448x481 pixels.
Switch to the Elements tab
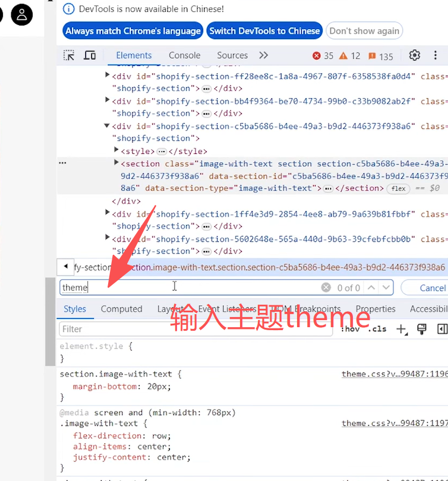[134, 56]
